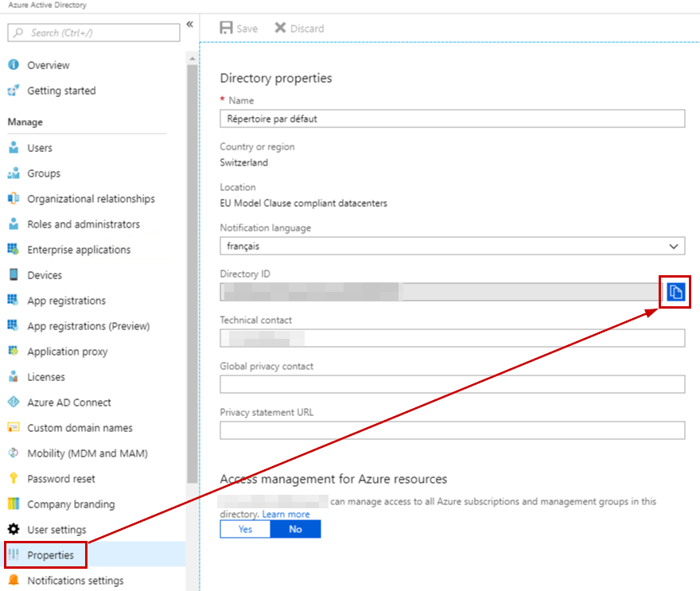Click the sidebar scroll up arrow
The width and height of the screenshot is (700, 591).
coord(192,59)
